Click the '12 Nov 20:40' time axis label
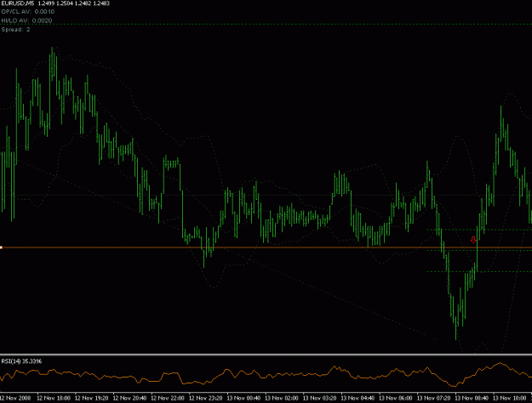532x403 pixels. [129, 398]
